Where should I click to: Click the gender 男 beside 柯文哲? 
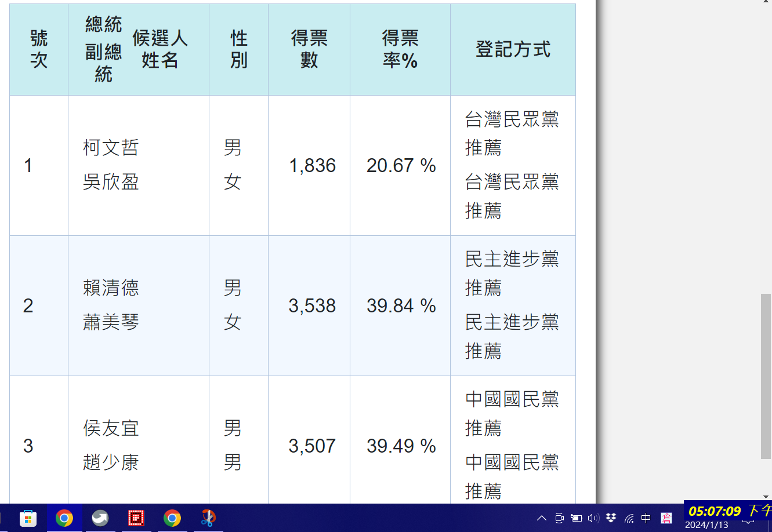click(x=233, y=148)
